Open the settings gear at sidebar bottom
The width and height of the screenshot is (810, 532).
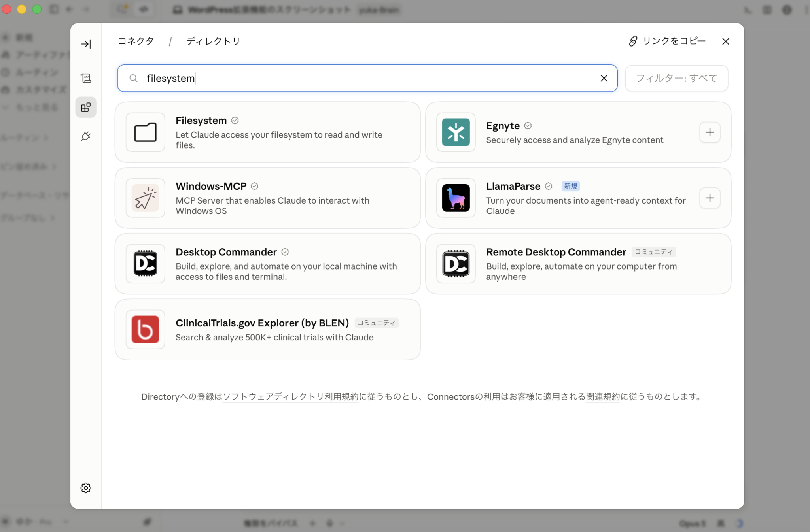click(86, 488)
